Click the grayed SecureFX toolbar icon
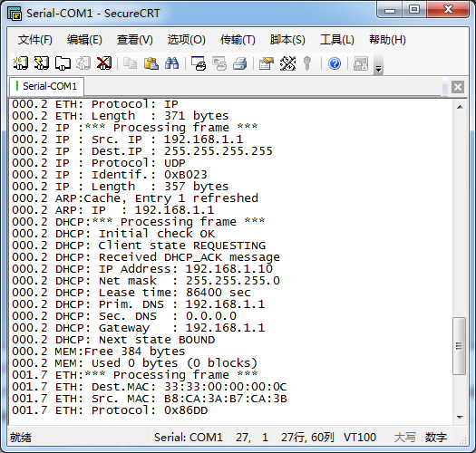This screenshot has width=476, height=453. click(361, 63)
